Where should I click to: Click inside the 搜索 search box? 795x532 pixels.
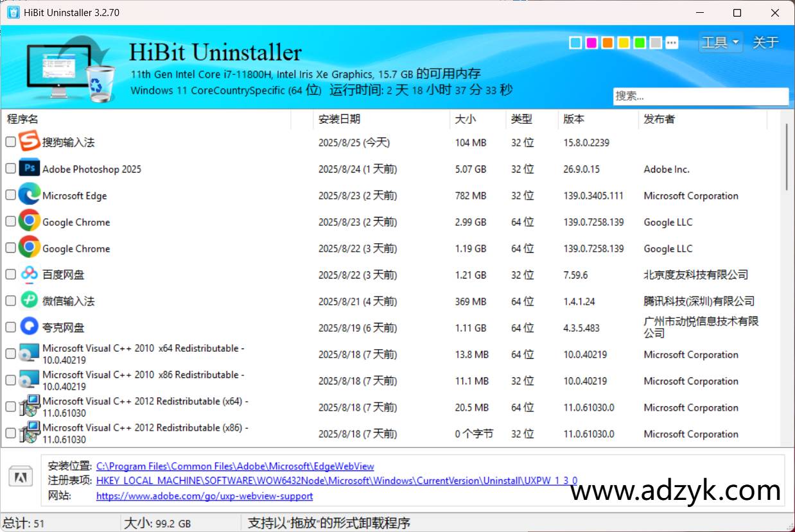point(700,96)
